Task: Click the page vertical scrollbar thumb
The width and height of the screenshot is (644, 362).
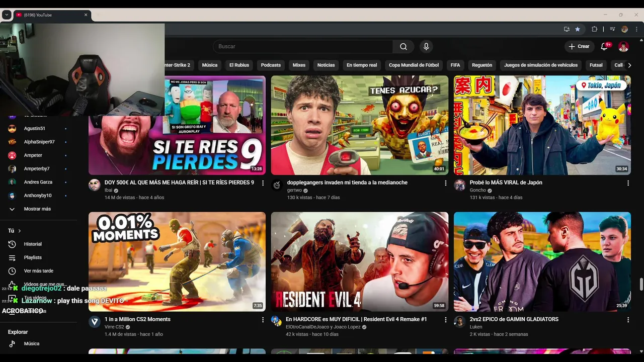Action: (641, 284)
